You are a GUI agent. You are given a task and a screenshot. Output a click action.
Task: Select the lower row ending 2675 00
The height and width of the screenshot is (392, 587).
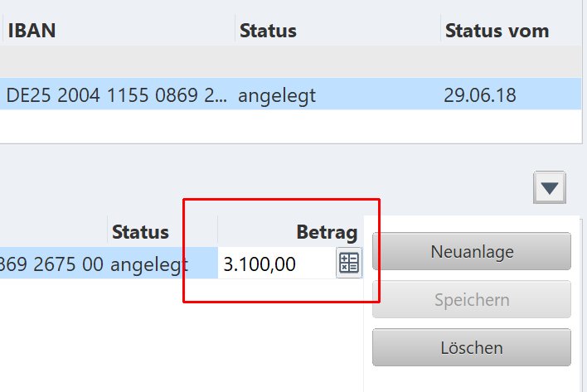(x=109, y=263)
